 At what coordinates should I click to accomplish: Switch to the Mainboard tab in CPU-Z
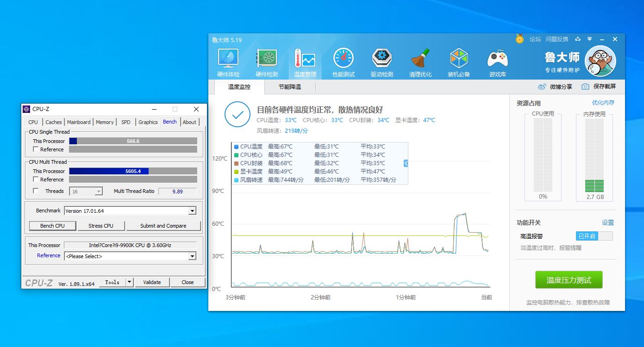(79, 122)
